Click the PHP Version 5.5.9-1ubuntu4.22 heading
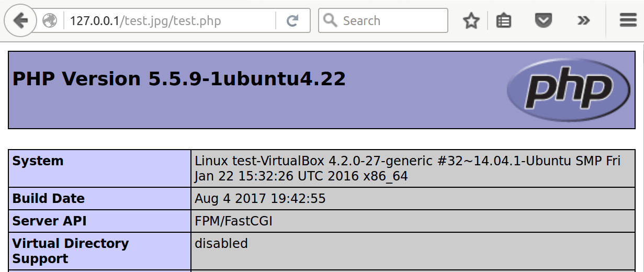Screen dimensions: 644x272 tap(179, 79)
